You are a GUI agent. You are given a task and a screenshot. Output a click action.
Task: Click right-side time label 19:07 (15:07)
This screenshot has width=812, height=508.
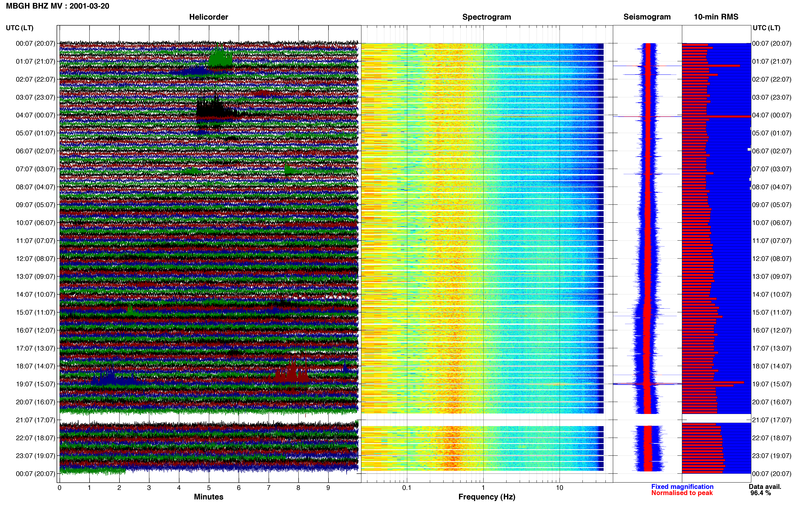tap(771, 384)
